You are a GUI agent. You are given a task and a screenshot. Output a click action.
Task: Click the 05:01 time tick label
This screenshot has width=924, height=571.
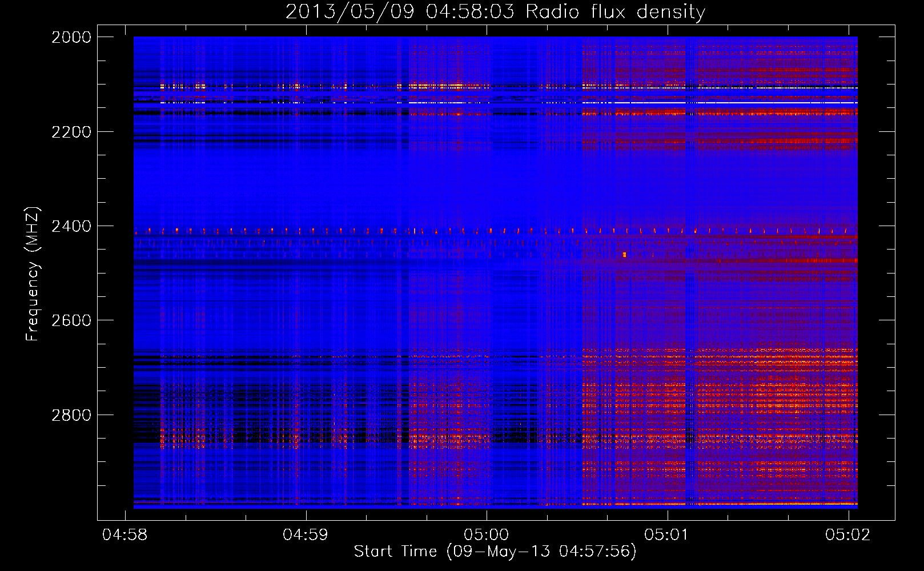click(667, 534)
